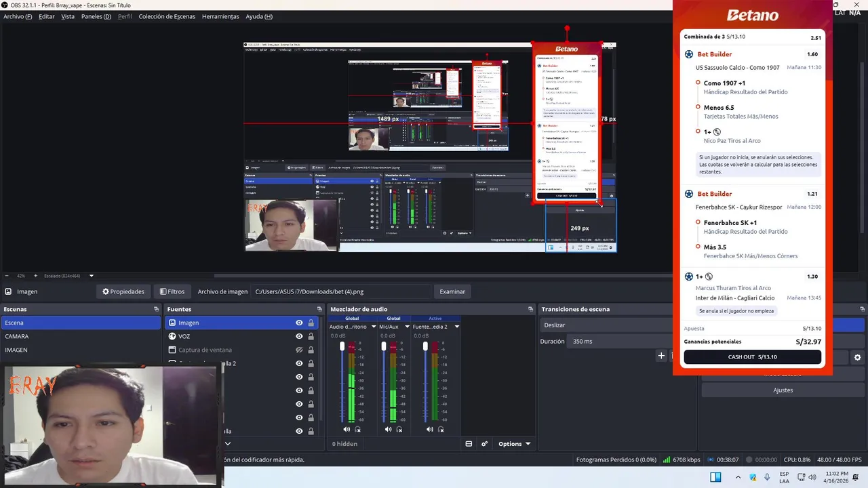Mute the Fuente...edia 2 channel
Viewport: 868px width, 488px height.
(429, 429)
